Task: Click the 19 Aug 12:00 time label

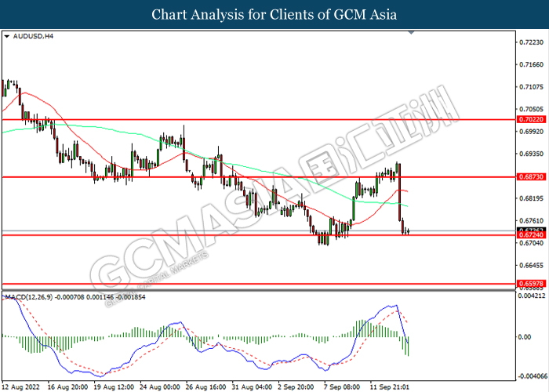Action: pos(114,387)
